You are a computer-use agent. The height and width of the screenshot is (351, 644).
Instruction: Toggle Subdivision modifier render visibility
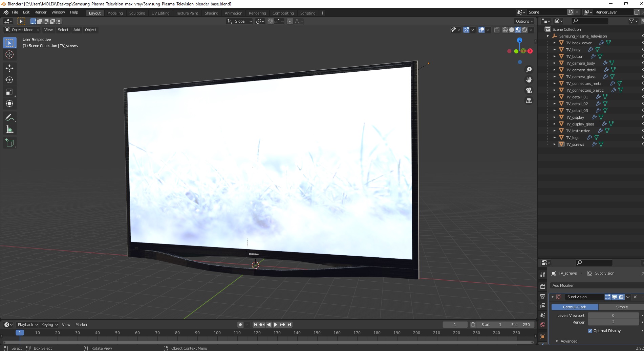(621, 297)
